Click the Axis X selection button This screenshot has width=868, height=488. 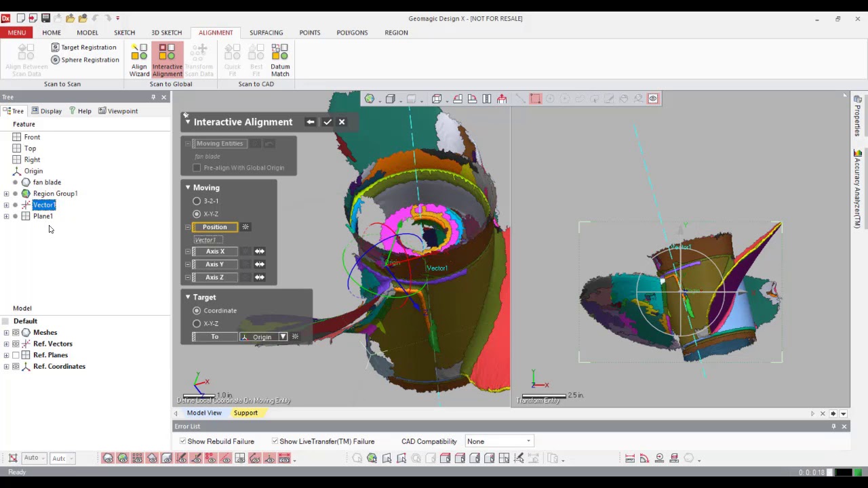click(215, 251)
